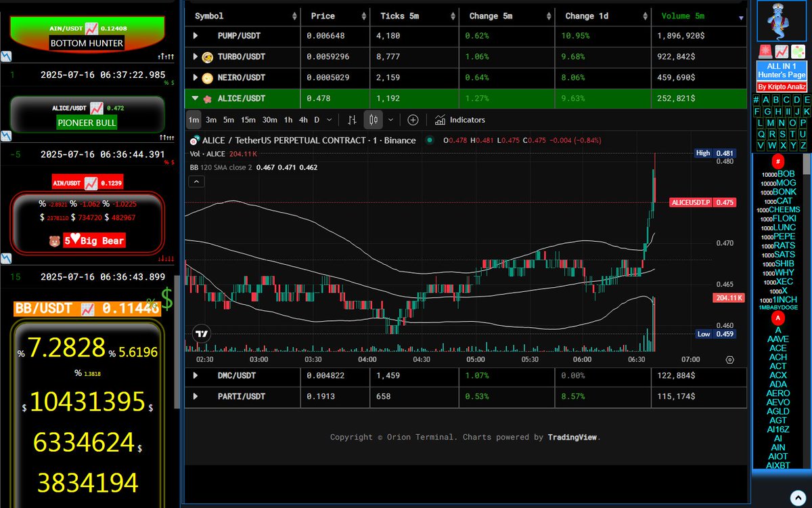Click the red # circle above 10000BOB

click(x=778, y=163)
